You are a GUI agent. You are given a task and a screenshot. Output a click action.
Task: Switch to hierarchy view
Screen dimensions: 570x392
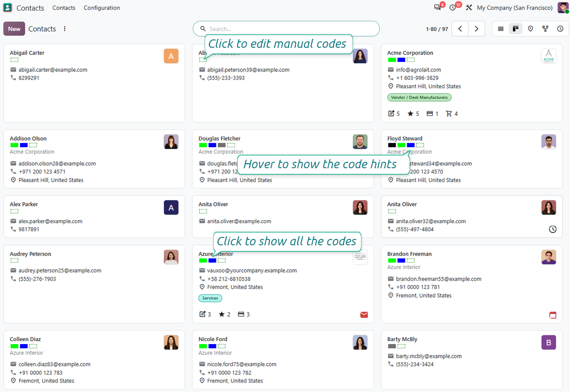pyautogui.click(x=545, y=29)
